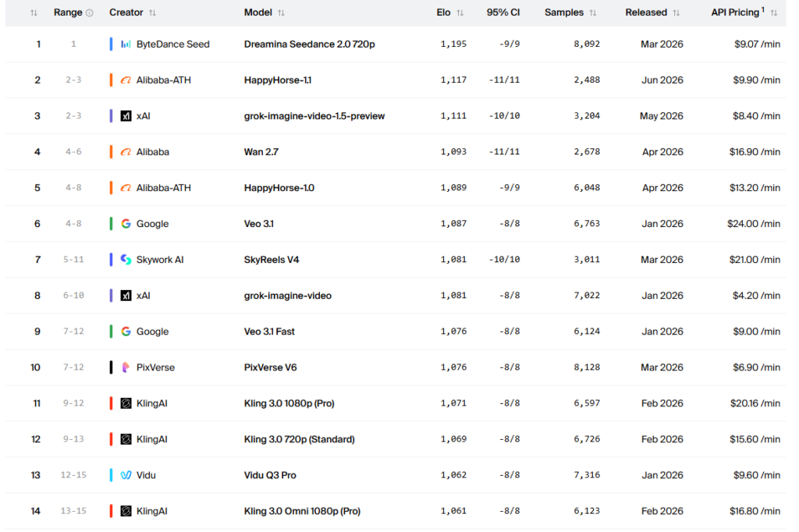Click the orange color bar beside Alibaba
Image resolution: width=799 pixels, height=532 pixels.
[111, 152]
